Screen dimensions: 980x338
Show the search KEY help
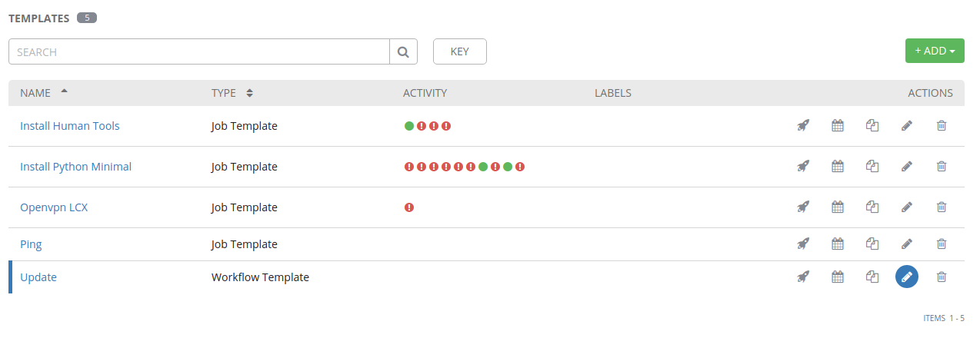click(x=460, y=51)
